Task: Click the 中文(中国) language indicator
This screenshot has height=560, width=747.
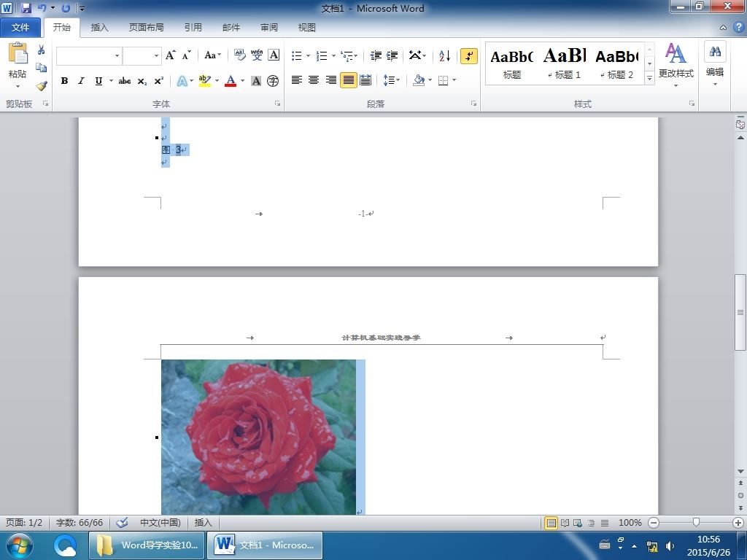Action: point(160,522)
